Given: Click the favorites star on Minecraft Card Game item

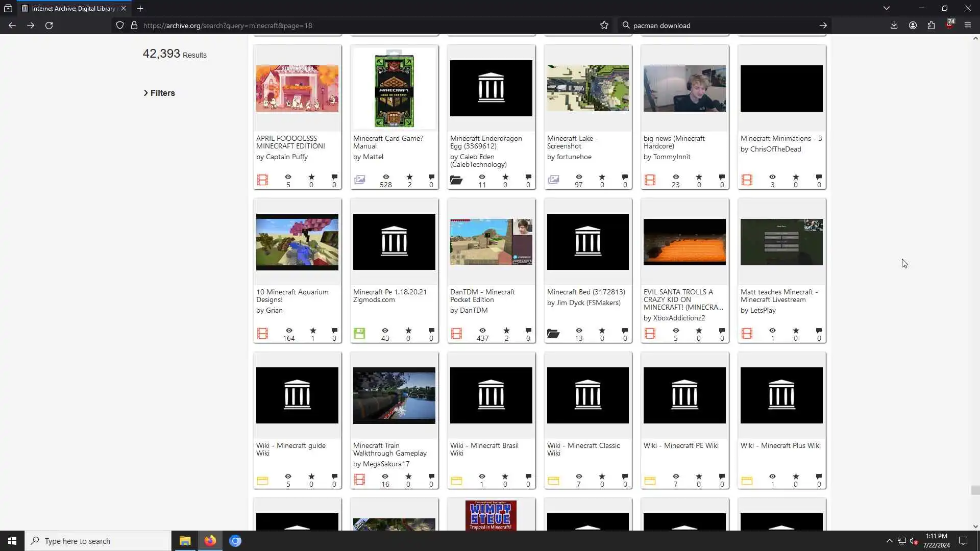Looking at the screenshot, I should [409, 177].
